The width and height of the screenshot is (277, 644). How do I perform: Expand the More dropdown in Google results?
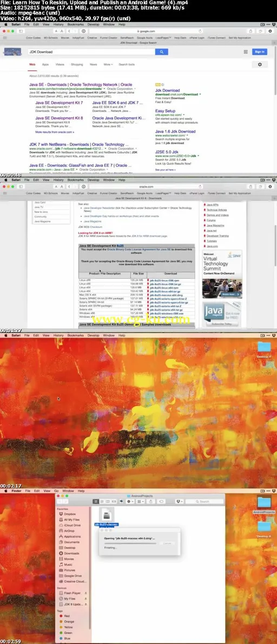coord(108,64)
